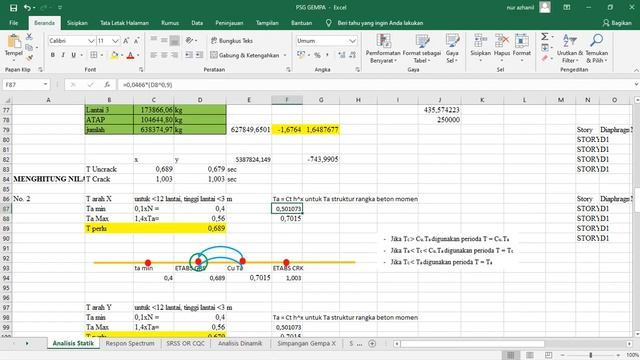
Task: Switch to Tata Letak Halaman tab
Action: (124, 23)
